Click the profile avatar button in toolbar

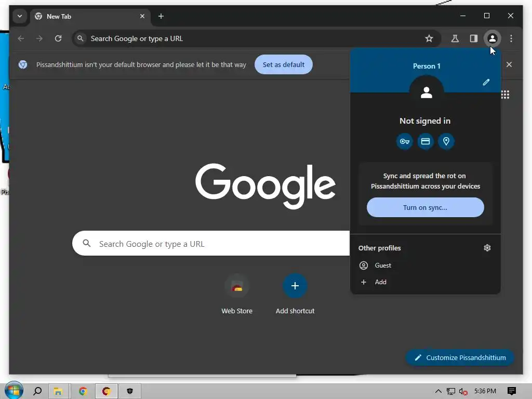[493, 38]
